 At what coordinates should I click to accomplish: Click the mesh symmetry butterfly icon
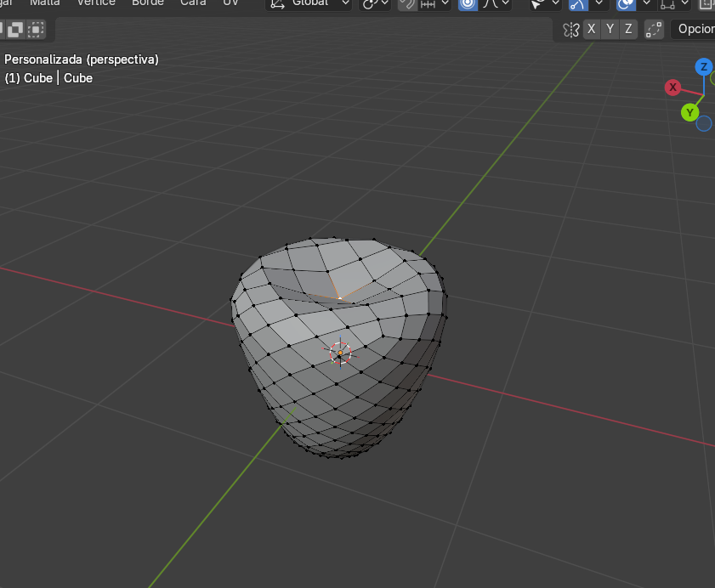[570, 30]
